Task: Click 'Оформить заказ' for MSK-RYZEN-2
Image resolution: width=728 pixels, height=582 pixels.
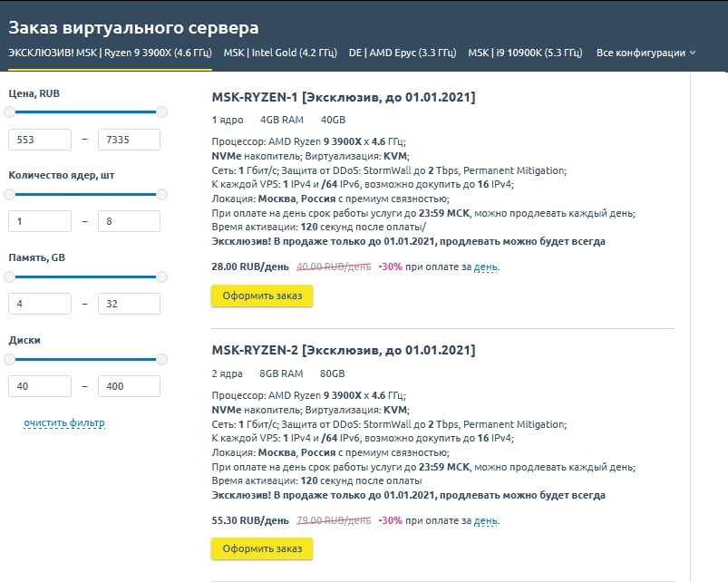Action: pyautogui.click(x=262, y=548)
